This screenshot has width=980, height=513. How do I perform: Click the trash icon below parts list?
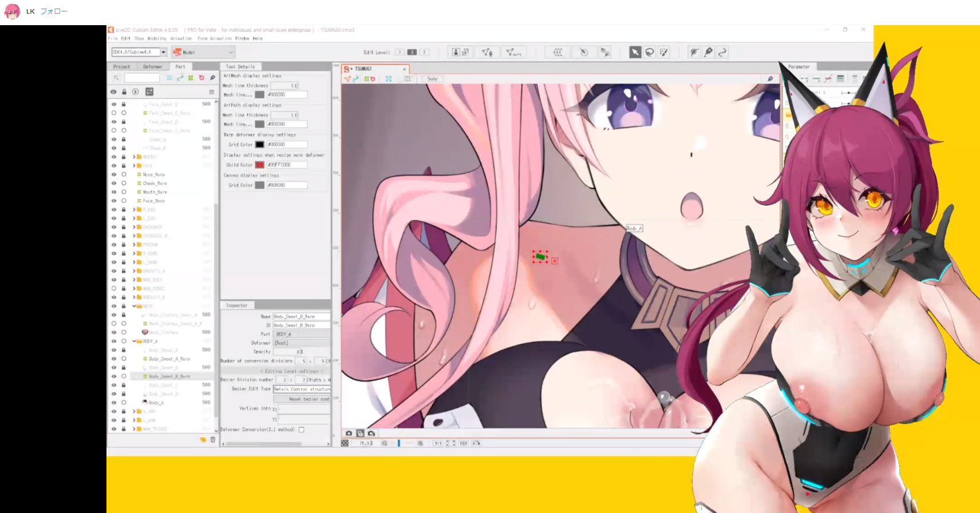click(x=213, y=440)
